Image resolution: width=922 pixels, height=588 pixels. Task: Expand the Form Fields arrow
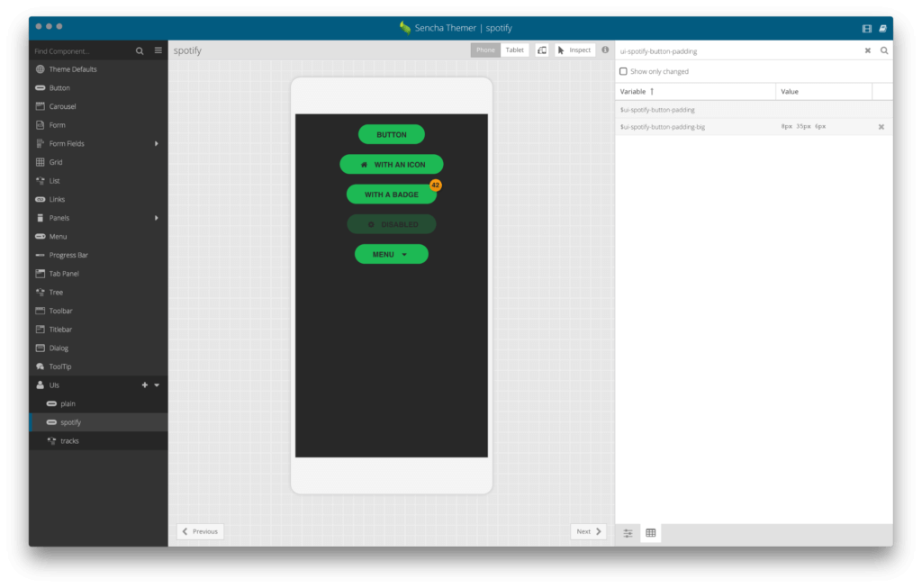tap(157, 143)
